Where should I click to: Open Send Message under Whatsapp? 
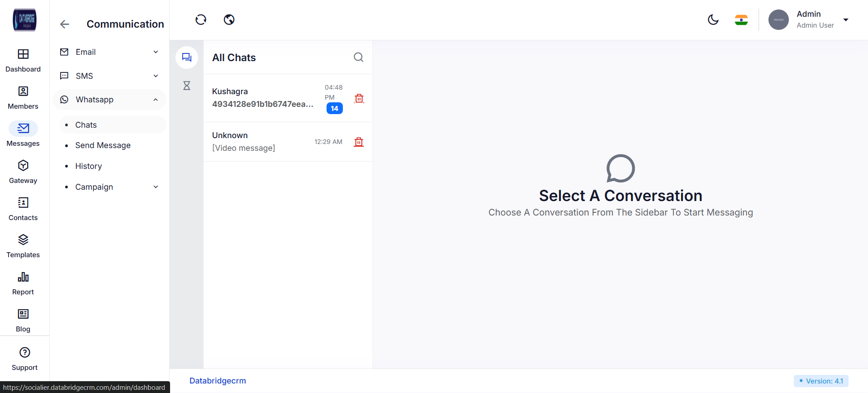coord(103,145)
